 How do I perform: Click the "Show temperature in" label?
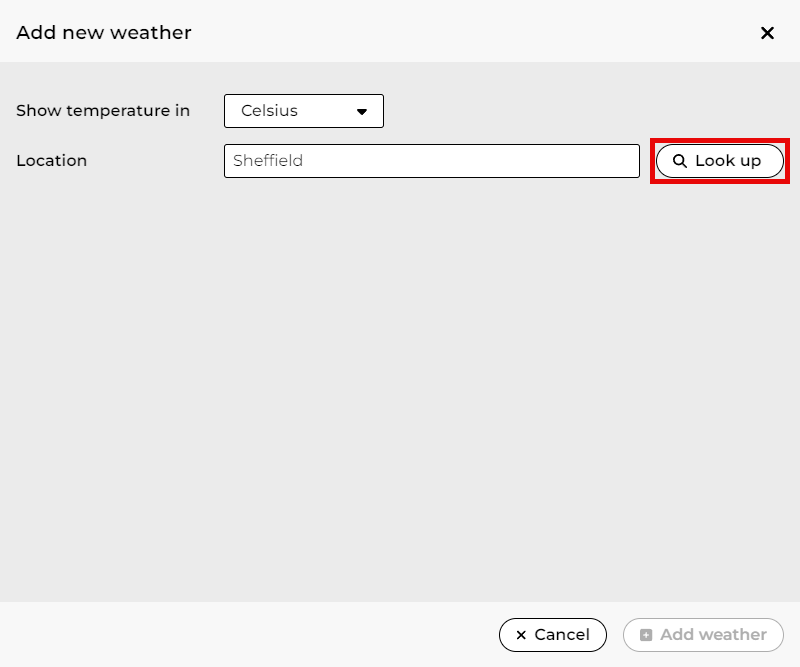[x=103, y=111]
